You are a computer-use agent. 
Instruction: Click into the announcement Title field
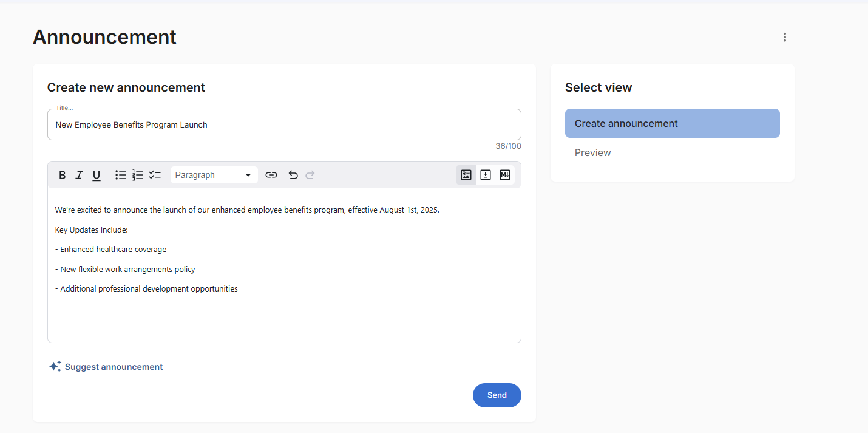tap(284, 125)
